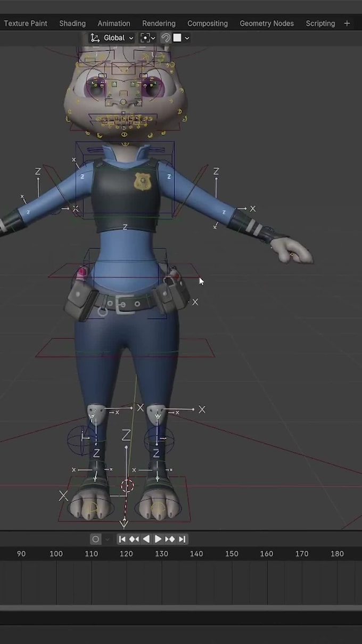Open the Geometry Nodes workspace tab
Screen dimensions: 362x644
[267, 23]
